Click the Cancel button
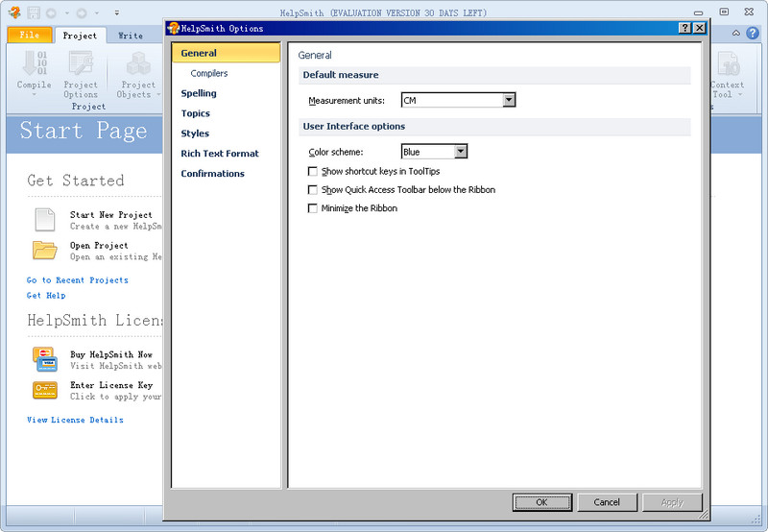768x532 pixels. click(607, 502)
